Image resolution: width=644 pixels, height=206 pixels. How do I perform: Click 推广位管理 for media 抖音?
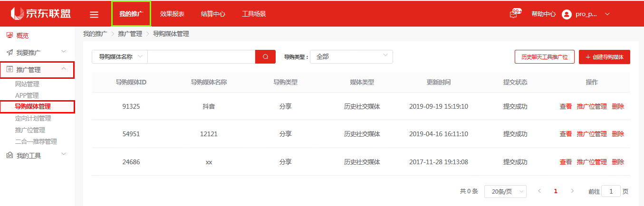tap(592, 106)
